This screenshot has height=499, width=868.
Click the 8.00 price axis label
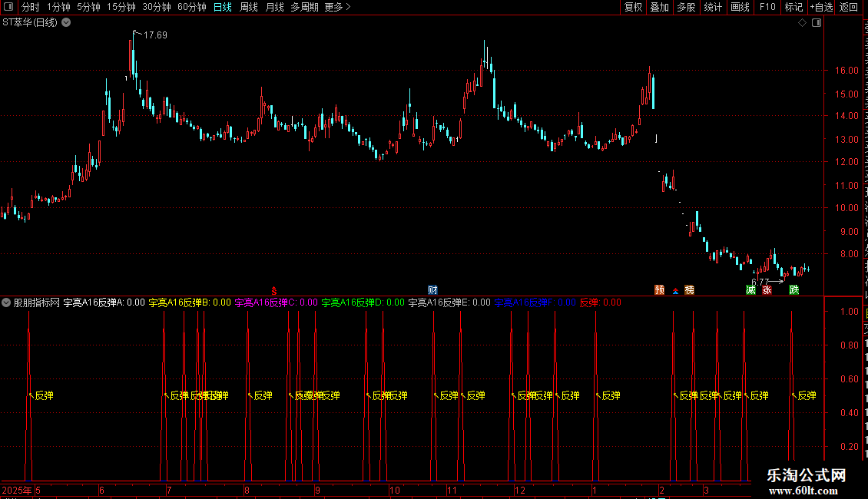[849, 254]
